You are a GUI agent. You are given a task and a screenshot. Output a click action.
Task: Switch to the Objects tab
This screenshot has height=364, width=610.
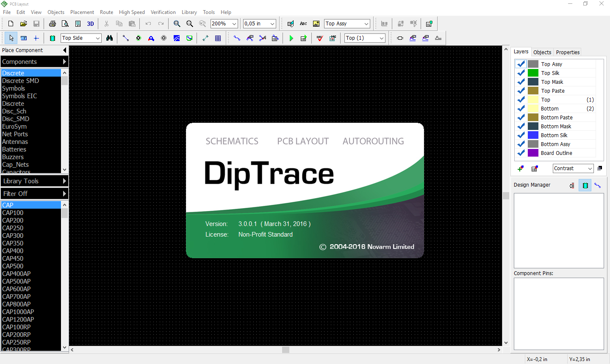542,52
